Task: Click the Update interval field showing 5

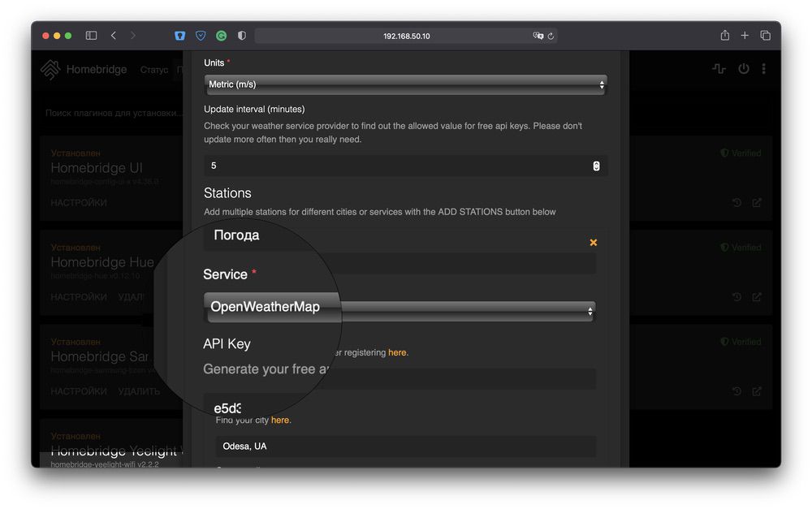Action: [406, 166]
